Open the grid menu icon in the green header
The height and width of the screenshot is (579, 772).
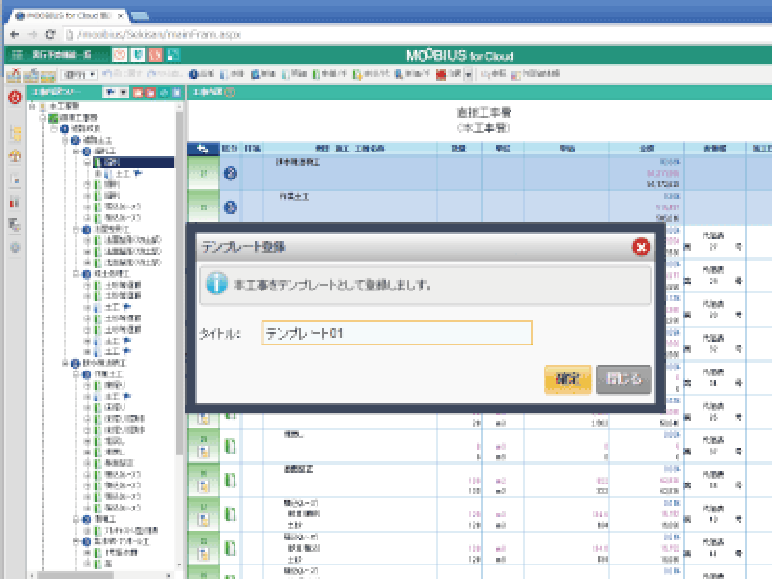click(17, 55)
